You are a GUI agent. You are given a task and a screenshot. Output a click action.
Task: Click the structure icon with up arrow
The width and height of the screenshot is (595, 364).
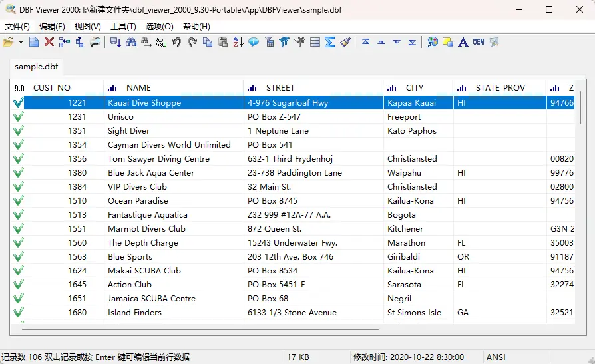pos(80,42)
